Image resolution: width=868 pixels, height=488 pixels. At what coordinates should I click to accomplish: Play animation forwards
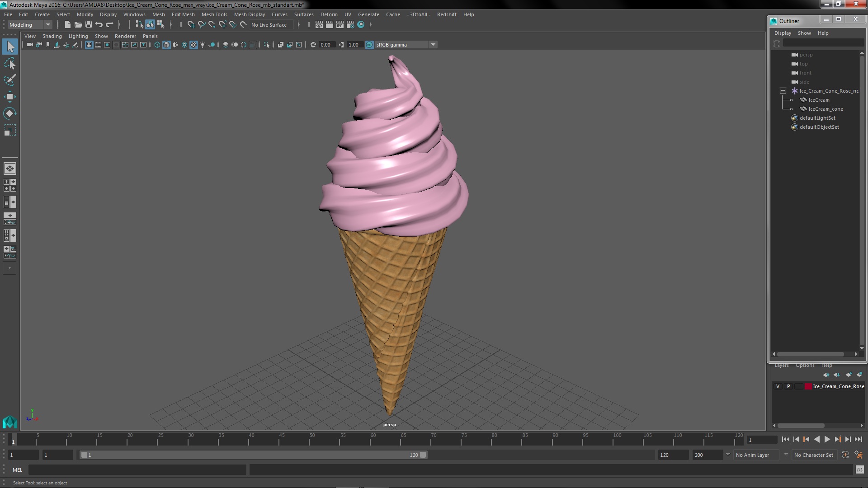[827, 439]
